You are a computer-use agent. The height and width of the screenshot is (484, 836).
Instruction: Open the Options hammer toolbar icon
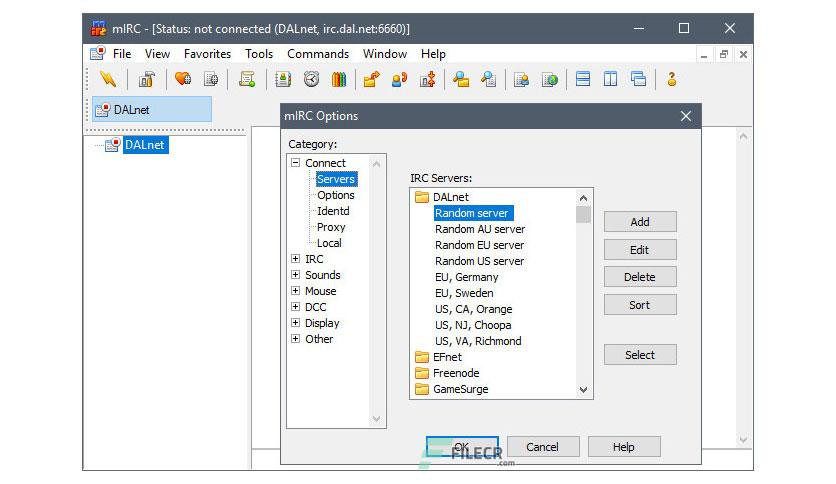point(146,79)
